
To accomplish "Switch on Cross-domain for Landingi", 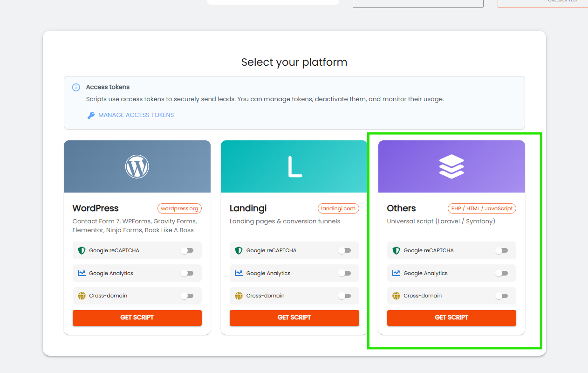I will (x=344, y=296).
